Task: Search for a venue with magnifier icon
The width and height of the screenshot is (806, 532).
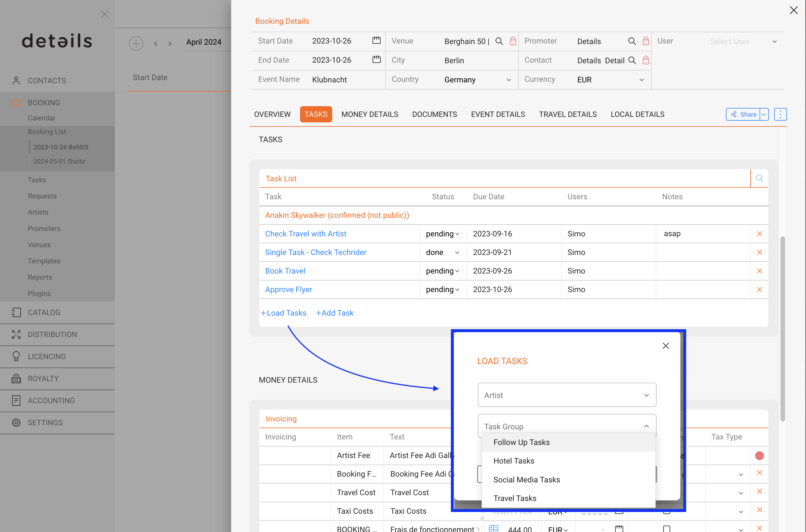Action: click(499, 41)
